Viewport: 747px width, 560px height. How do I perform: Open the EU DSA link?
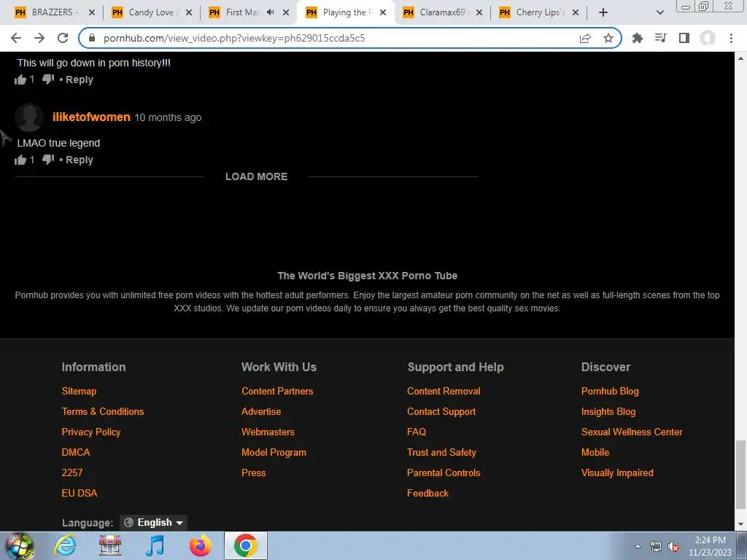tap(79, 494)
